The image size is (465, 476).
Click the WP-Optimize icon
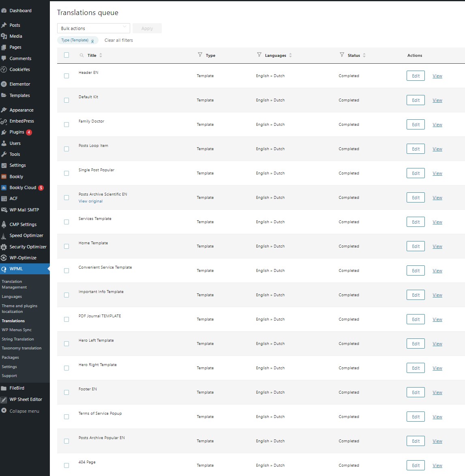pos(4,258)
